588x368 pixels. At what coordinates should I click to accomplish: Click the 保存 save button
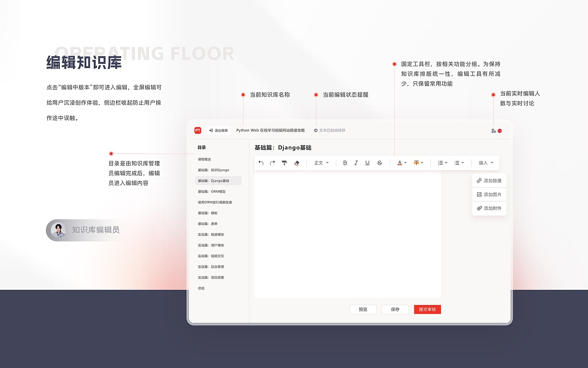coord(395,310)
